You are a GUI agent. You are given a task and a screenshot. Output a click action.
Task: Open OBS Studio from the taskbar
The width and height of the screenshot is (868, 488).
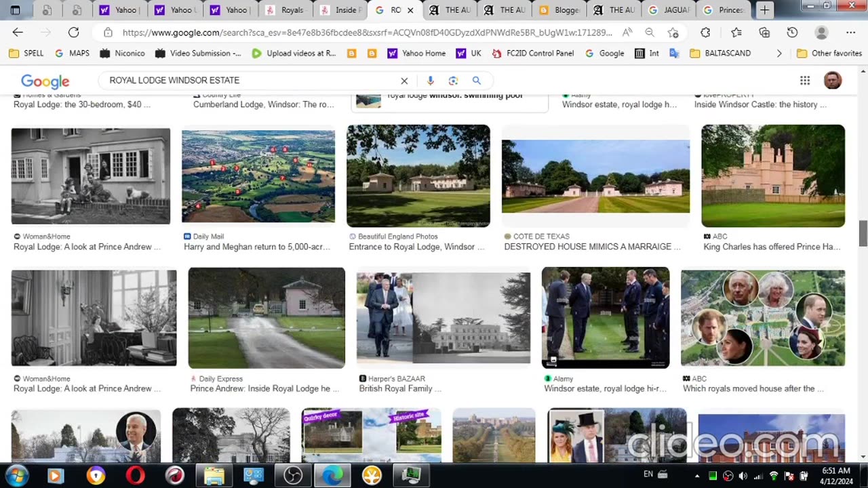pyautogui.click(x=293, y=475)
